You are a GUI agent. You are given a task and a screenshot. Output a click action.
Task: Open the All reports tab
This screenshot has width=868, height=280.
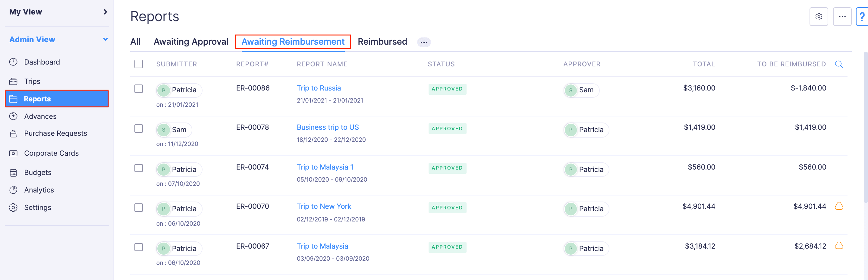pyautogui.click(x=135, y=42)
